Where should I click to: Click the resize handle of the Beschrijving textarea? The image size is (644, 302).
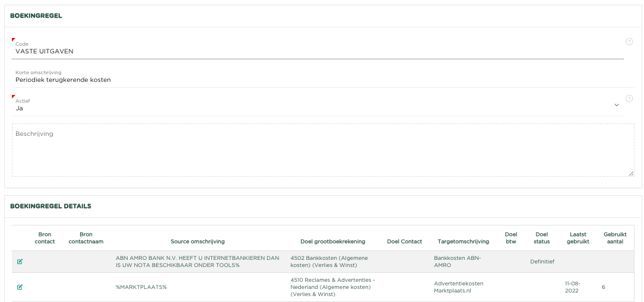click(x=632, y=174)
